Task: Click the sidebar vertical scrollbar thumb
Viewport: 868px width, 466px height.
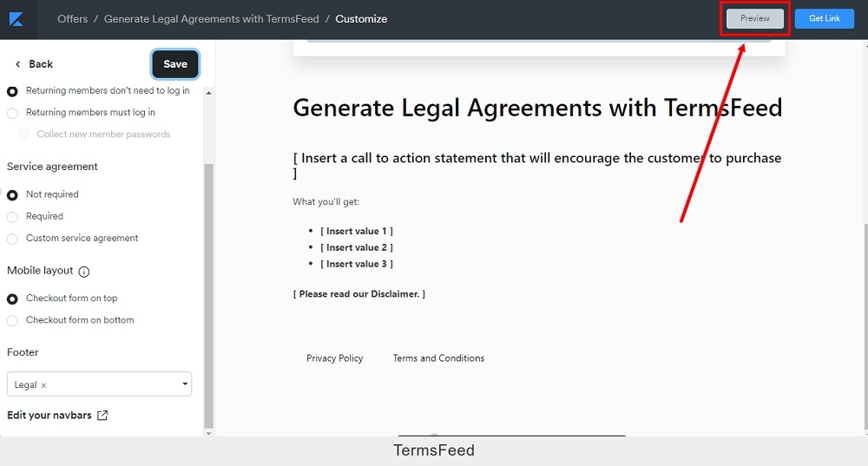Action: click(x=208, y=296)
